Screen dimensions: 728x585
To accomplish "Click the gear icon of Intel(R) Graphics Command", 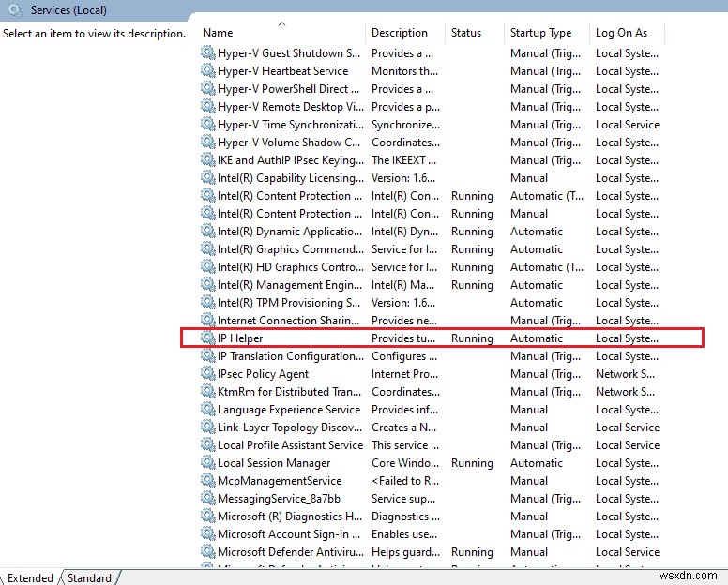I will 208,248.
